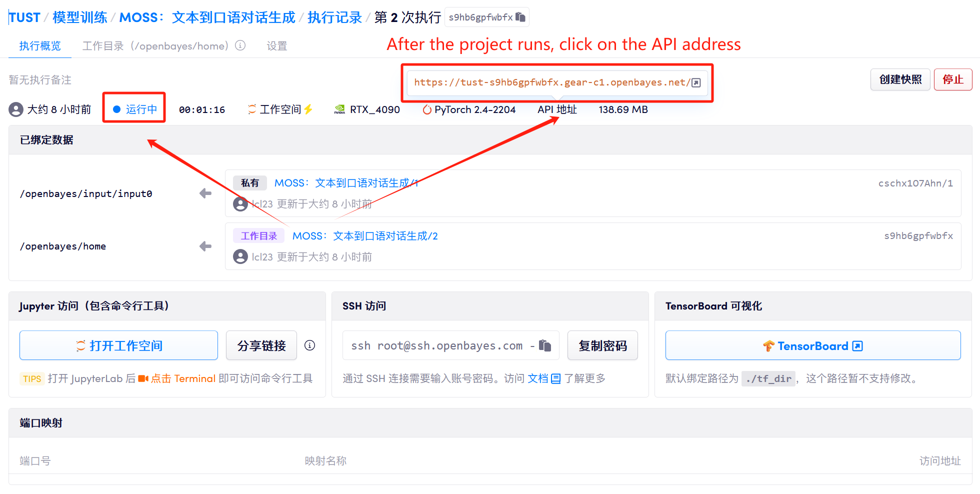The height and width of the screenshot is (494, 980).
Task: Click the 分享链接 button
Action: 261,345
